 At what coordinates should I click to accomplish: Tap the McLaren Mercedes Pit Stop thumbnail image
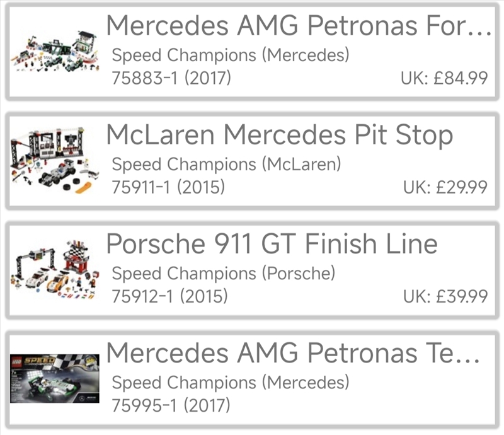[x=55, y=161]
